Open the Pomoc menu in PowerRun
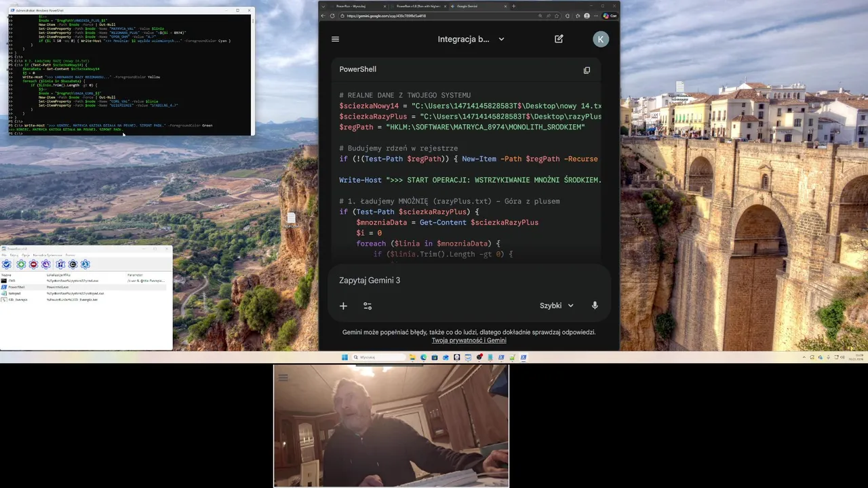Viewport: 868px width, 488px height. pos(70,255)
